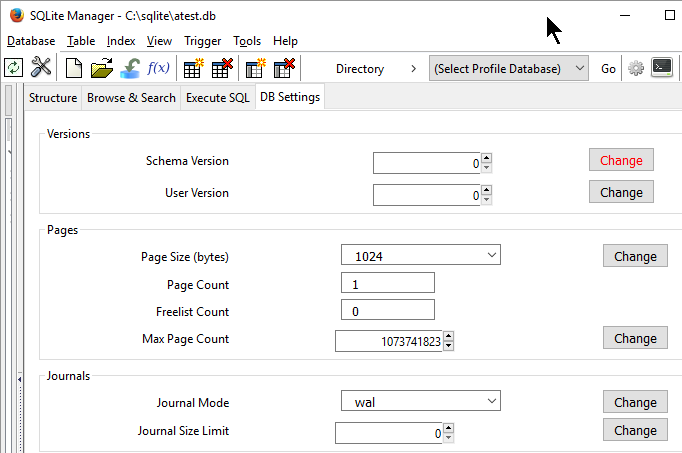
Task: Click the Go button
Action: [608, 69]
